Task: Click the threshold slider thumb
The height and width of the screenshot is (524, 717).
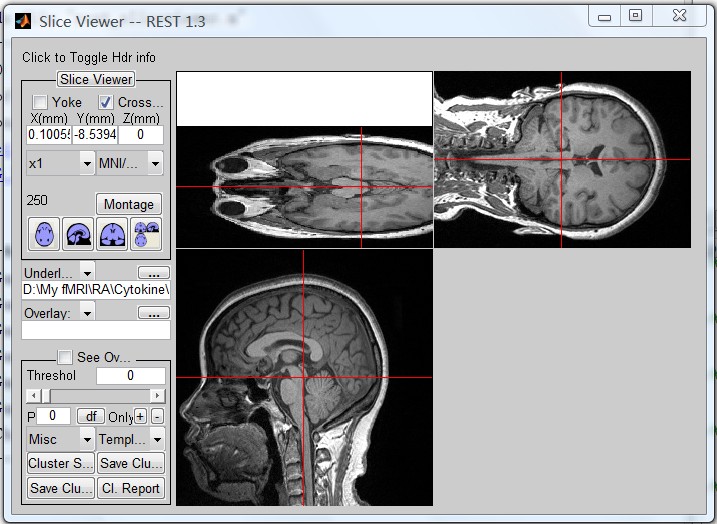Action: (46, 396)
